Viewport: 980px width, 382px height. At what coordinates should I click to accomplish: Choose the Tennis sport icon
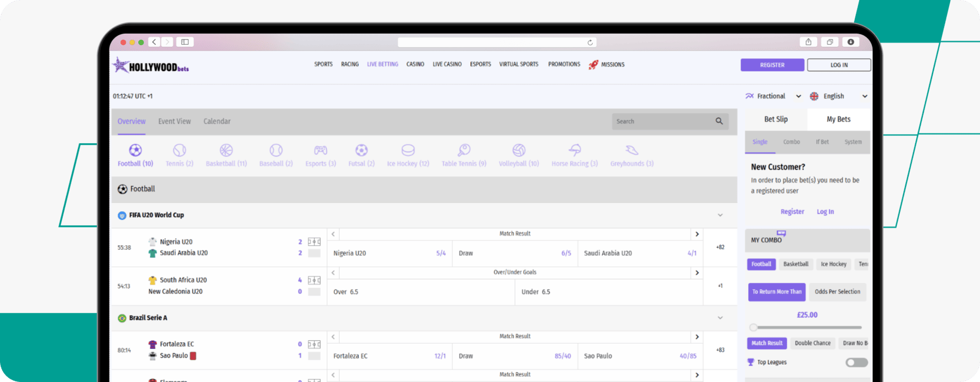179,150
